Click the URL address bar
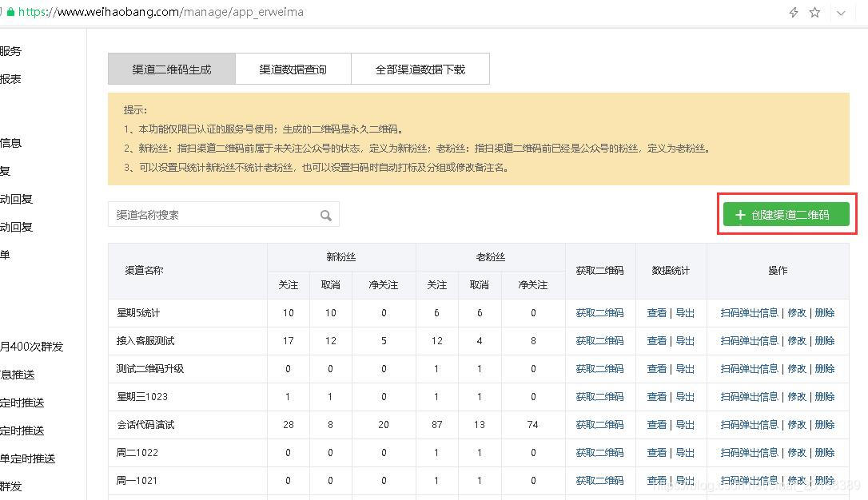The height and width of the screenshot is (500, 868). (x=161, y=12)
